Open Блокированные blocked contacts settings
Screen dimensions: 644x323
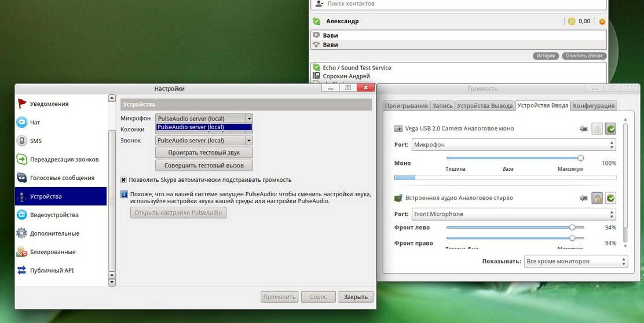point(61,252)
